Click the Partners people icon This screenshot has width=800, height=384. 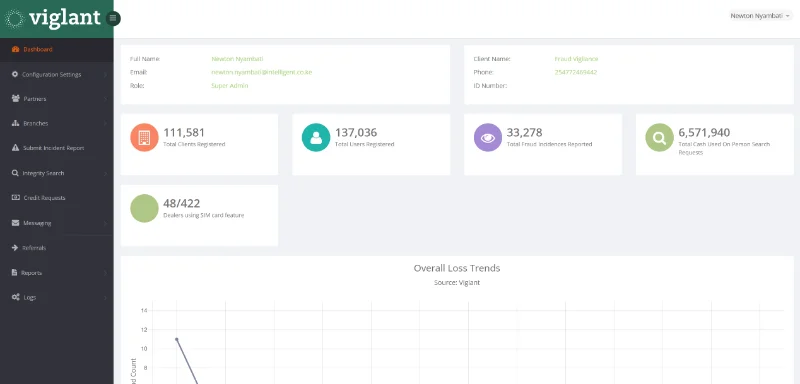click(x=15, y=98)
